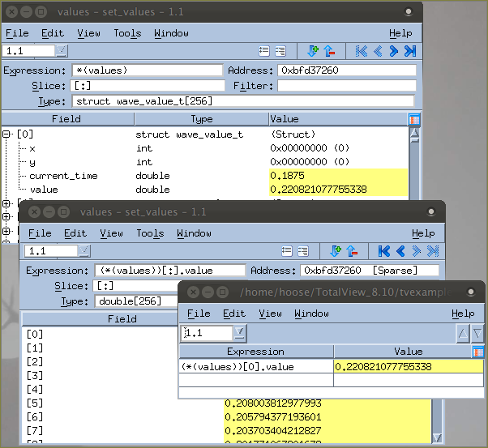Viewport: 488px width, 448px height.
Task: Click column chooser icon beside top Value header
Action: (x=414, y=119)
